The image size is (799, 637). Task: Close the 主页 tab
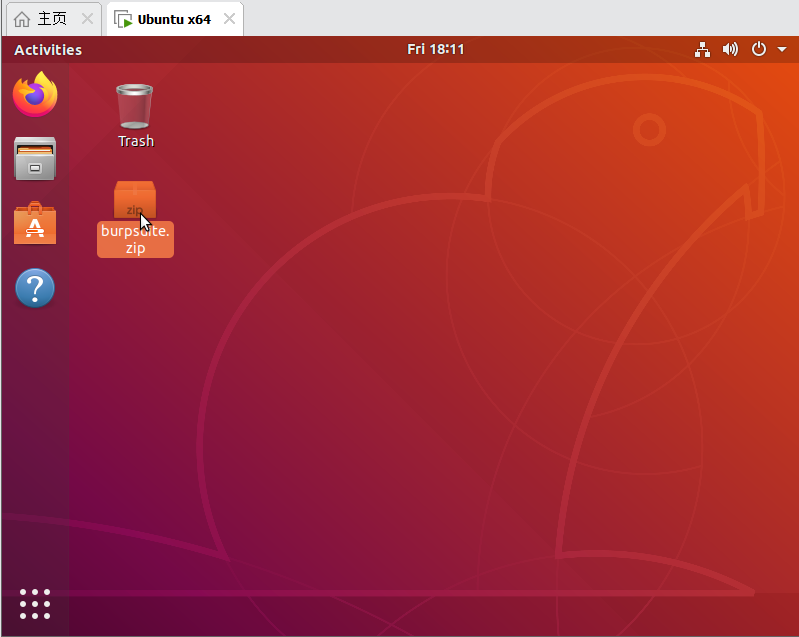88,19
